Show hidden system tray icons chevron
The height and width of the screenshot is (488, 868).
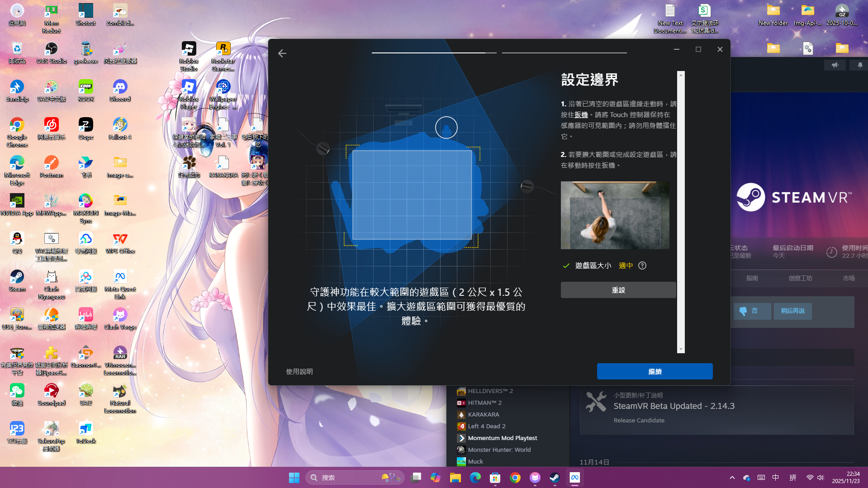[732, 478]
